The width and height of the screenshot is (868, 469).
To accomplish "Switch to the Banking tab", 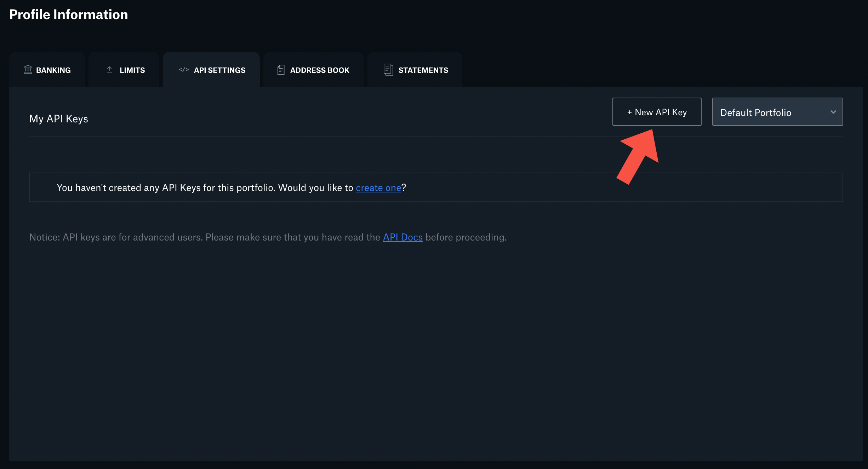I will pos(47,70).
